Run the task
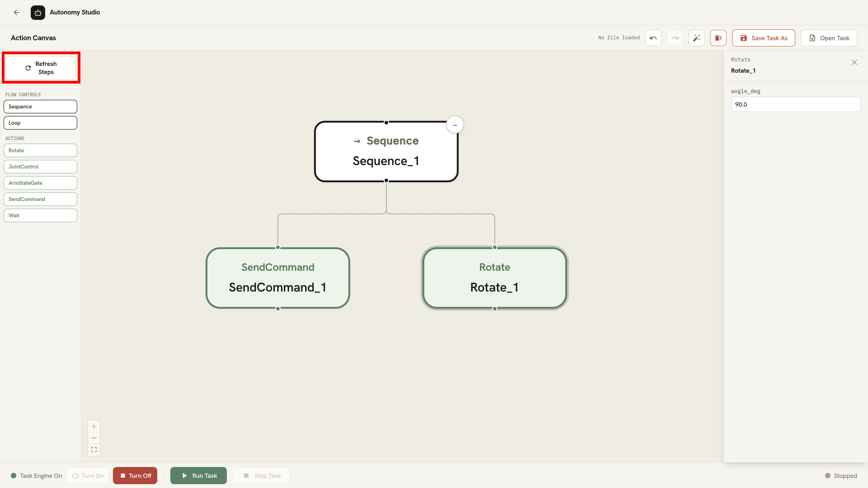Viewport: 868px width, 488px height. [198, 476]
